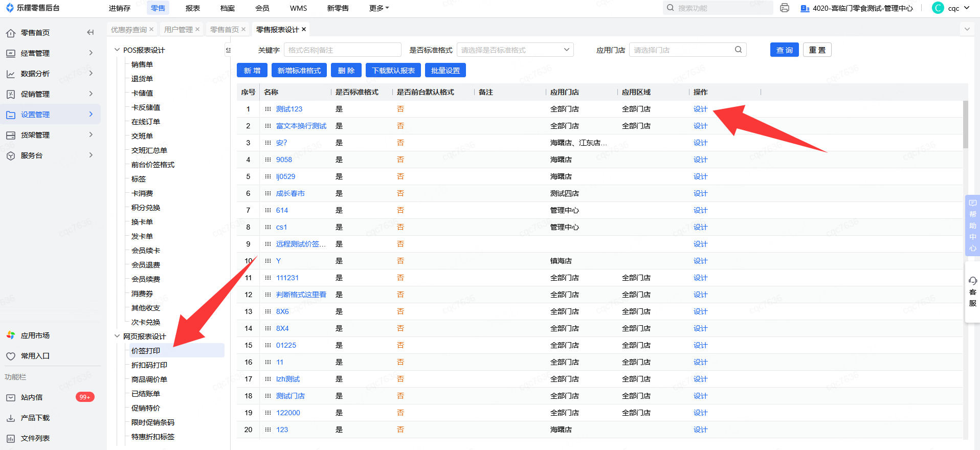Open the 应用市场 app market icon
Image resolution: width=980 pixels, height=450 pixels.
click(x=11, y=335)
